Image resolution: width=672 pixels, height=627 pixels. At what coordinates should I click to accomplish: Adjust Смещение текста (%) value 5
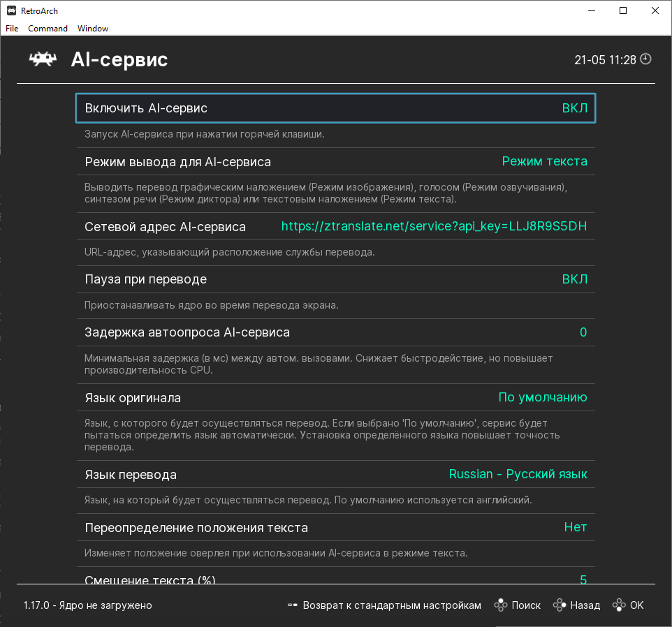(583, 579)
